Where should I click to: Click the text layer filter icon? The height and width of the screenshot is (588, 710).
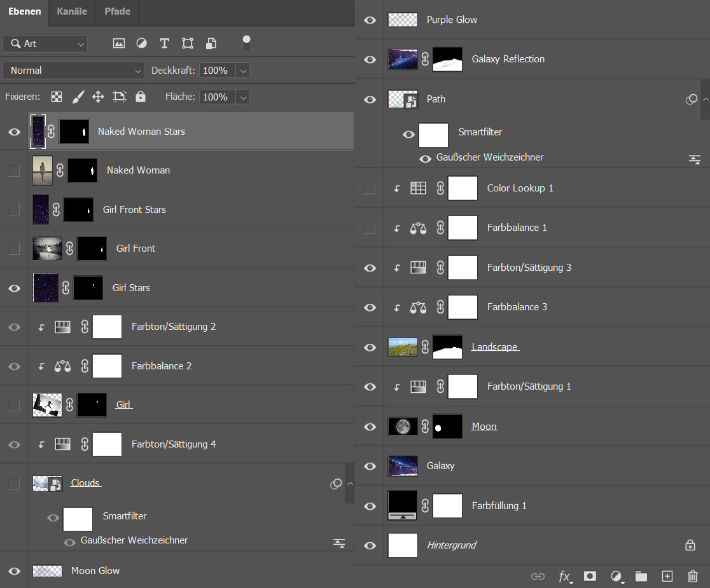coord(164,43)
